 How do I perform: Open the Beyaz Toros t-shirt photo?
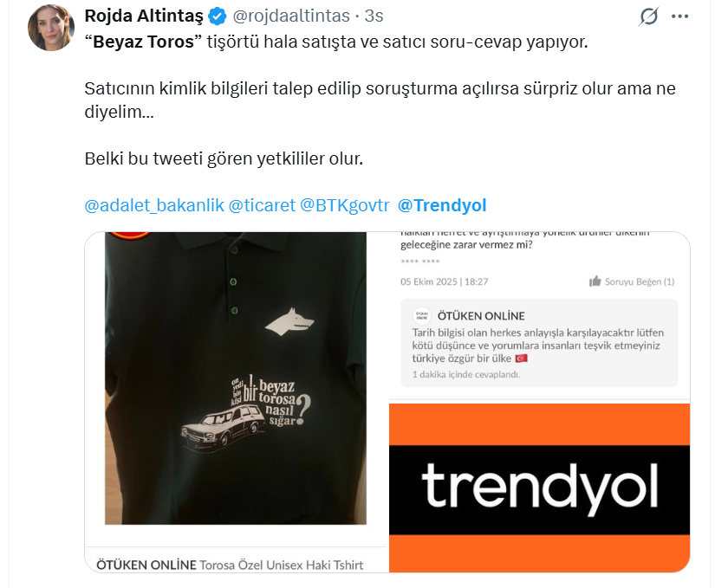[x=236, y=378]
